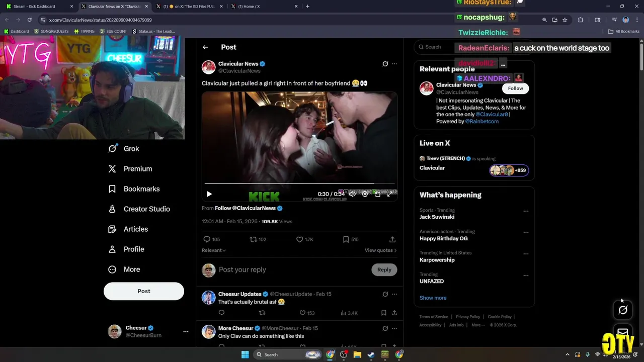Viewport: 644px width, 362px height.
Task: Open more options on Cheesur Updates reply
Action: coord(394,294)
